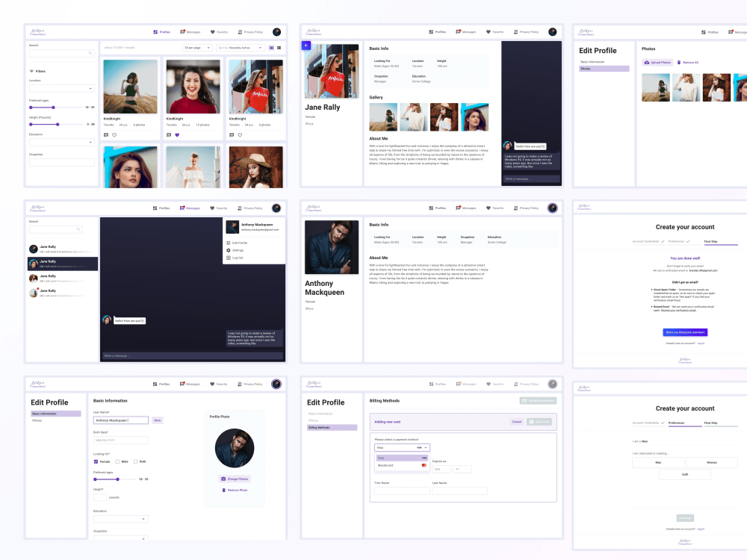Screen dimensions: 747x560
Task: Open Education dropdown in Profiles filters
Action: (62, 142)
